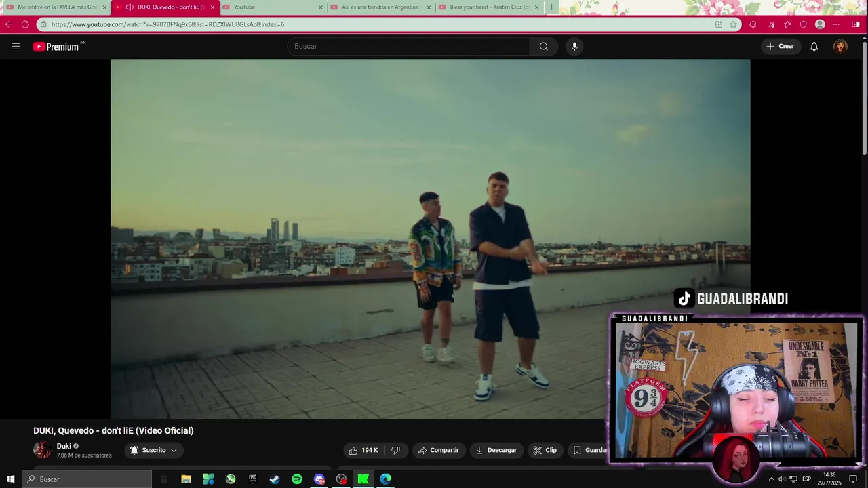Open the YouTube account avatar menu
The image size is (868, 488).
(x=840, y=46)
